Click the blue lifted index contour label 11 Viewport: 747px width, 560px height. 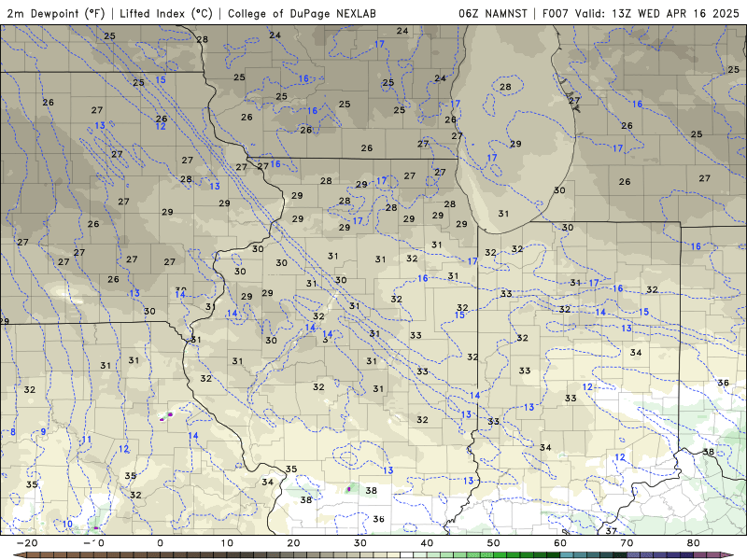coord(86,440)
